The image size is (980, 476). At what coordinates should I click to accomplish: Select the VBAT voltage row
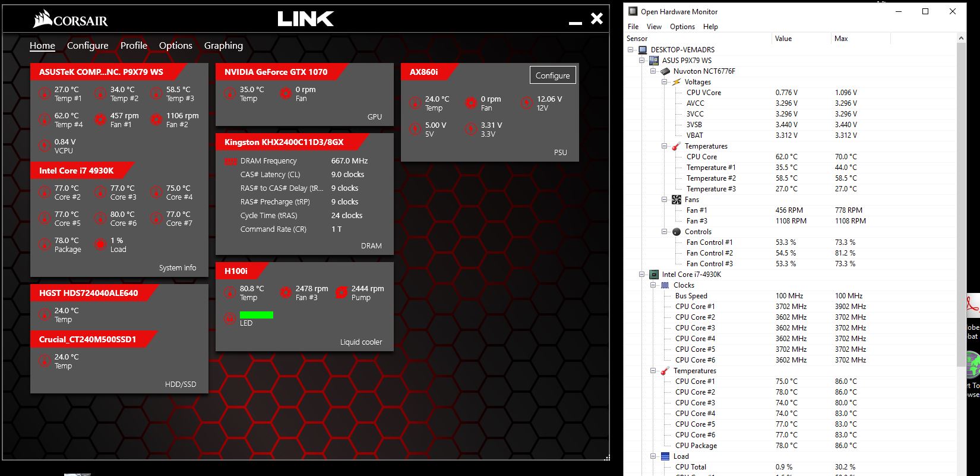[x=790, y=135]
